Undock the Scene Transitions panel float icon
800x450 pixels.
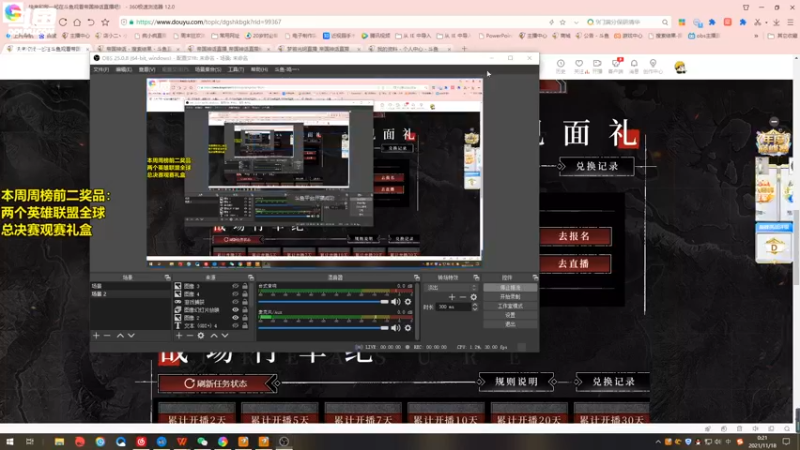pyautogui.click(x=476, y=278)
